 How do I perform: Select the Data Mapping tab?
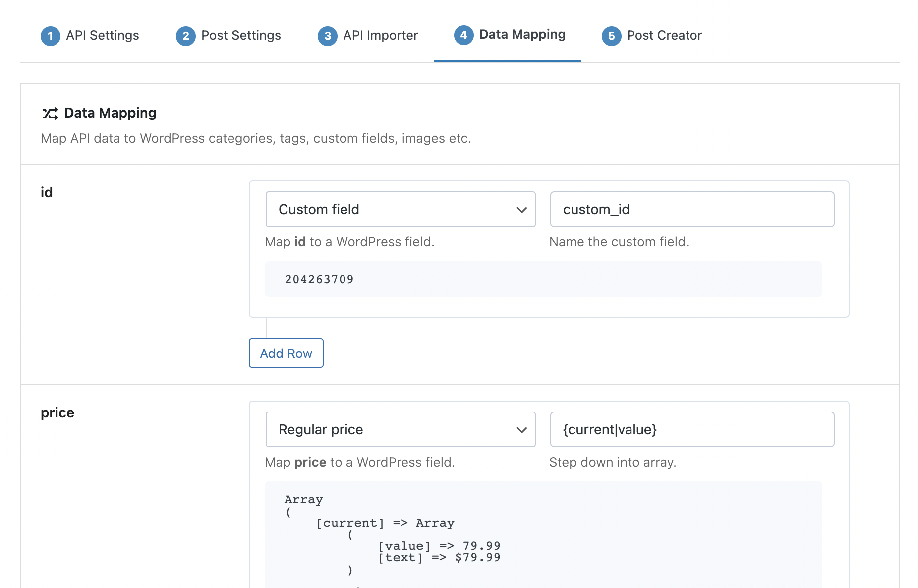(508, 35)
